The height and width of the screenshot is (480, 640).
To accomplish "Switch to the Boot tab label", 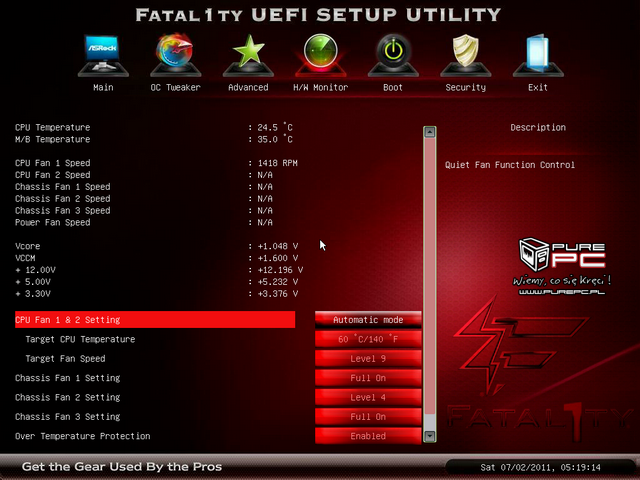I will pyautogui.click(x=393, y=88).
